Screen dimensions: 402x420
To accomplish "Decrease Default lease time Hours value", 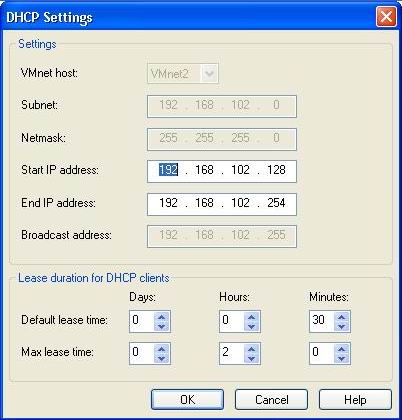I will pos(252,326).
